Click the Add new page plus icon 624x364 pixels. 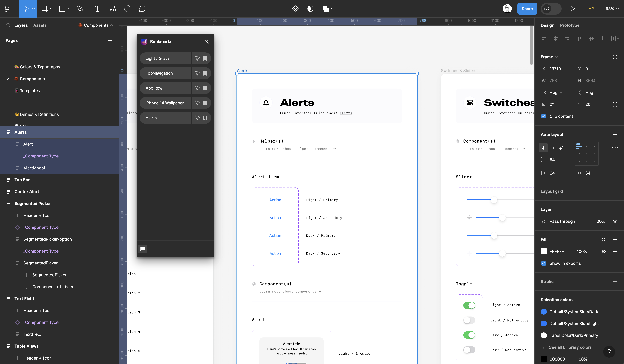point(110,41)
